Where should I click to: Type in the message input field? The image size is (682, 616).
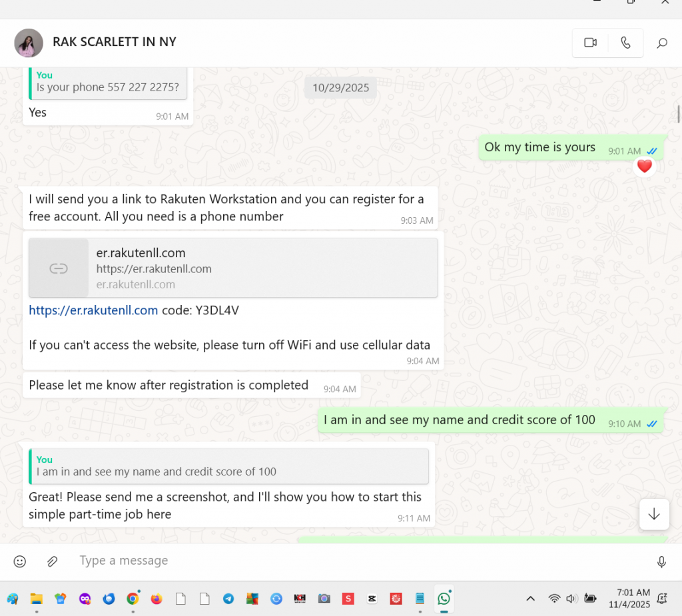[333, 561]
